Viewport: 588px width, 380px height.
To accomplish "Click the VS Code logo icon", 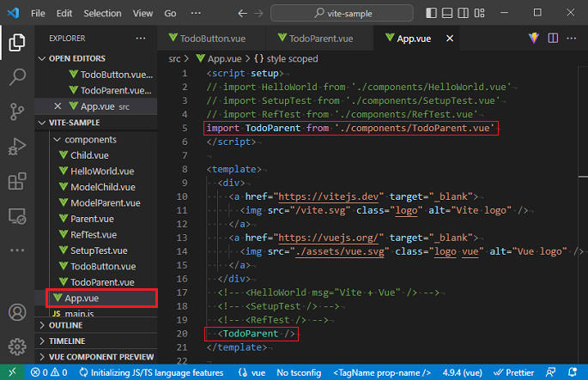I will click(x=13, y=13).
